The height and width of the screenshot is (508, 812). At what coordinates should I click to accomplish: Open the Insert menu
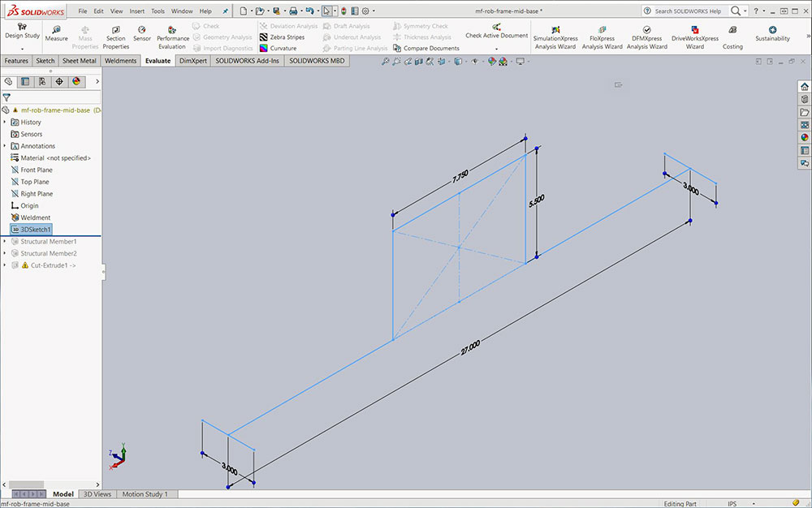coord(136,11)
